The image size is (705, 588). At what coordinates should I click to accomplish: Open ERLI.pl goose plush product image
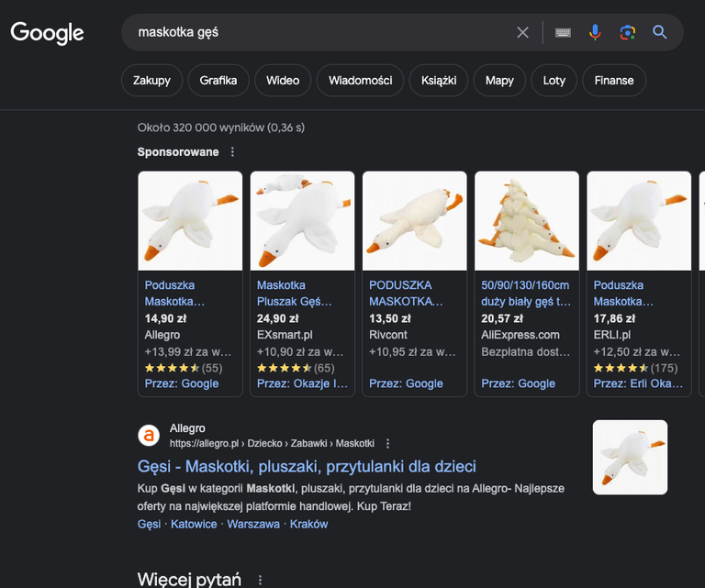[639, 221]
